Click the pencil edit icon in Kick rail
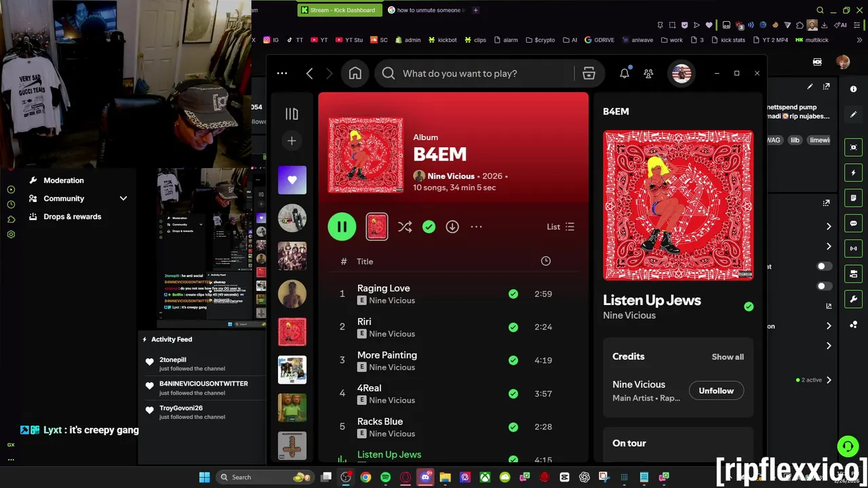The width and height of the screenshot is (868, 488). pos(854,115)
